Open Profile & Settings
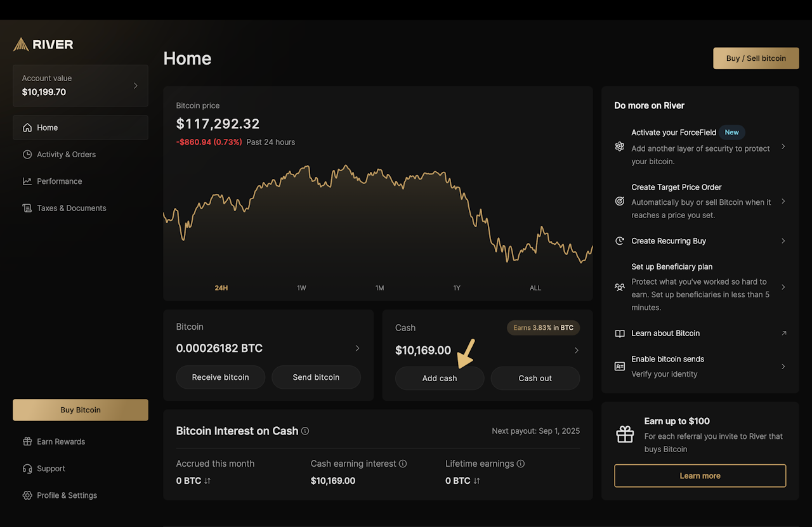Image resolution: width=812 pixels, height=527 pixels. click(x=81, y=495)
